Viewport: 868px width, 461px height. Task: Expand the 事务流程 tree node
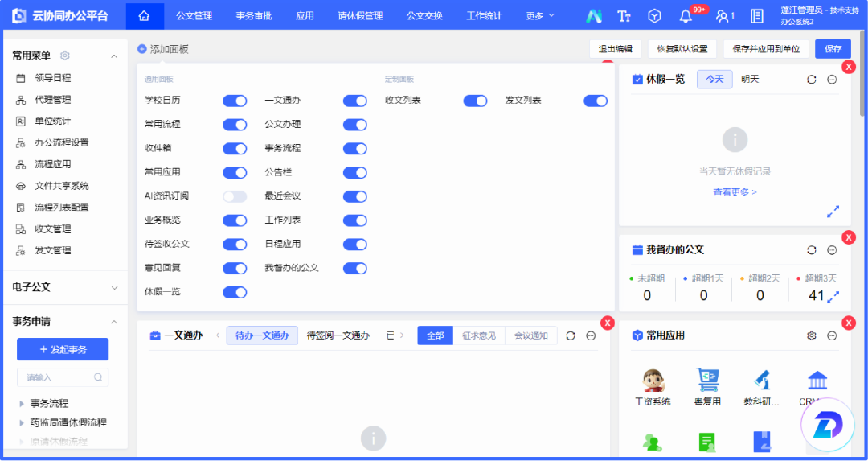point(23,404)
